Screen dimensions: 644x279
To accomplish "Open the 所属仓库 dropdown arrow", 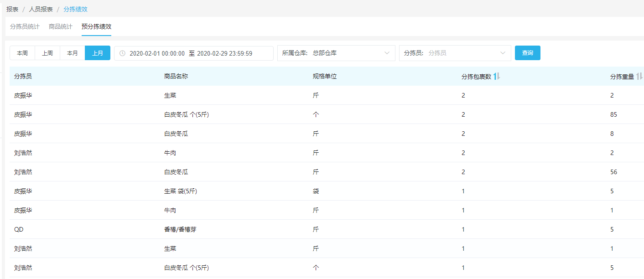I will pyautogui.click(x=388, y=53).
